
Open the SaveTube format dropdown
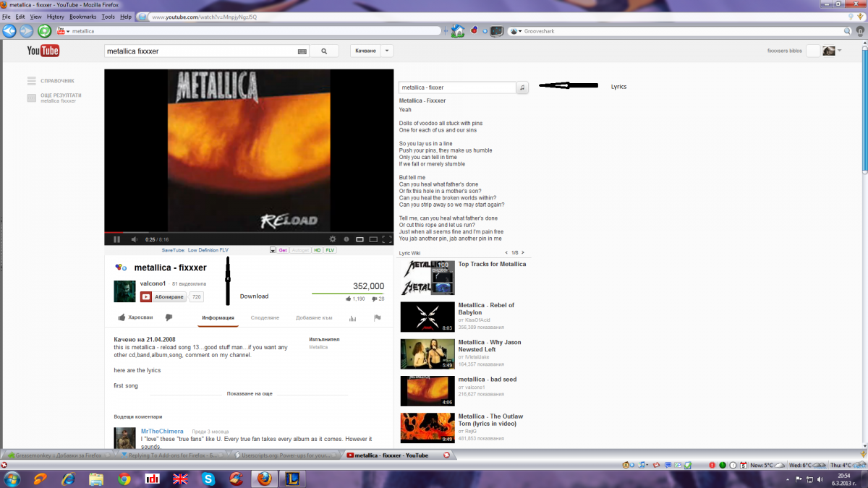click(x=273, y=250)
